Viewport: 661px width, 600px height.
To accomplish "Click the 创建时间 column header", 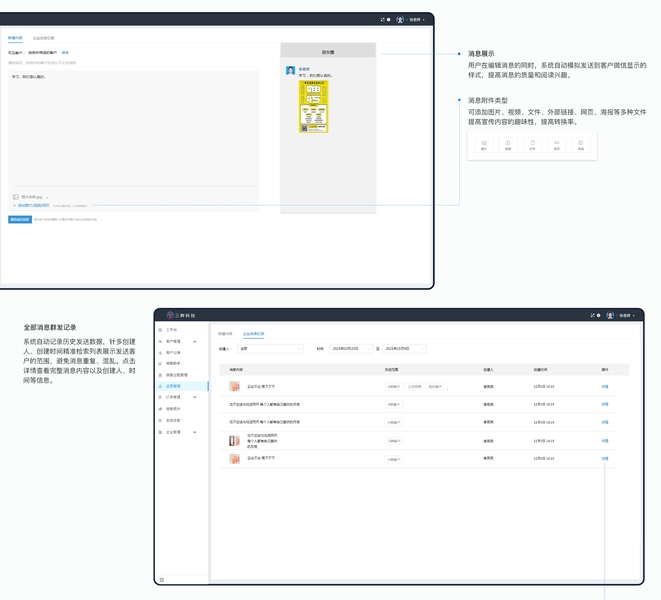I will click(x=540, y=370).
